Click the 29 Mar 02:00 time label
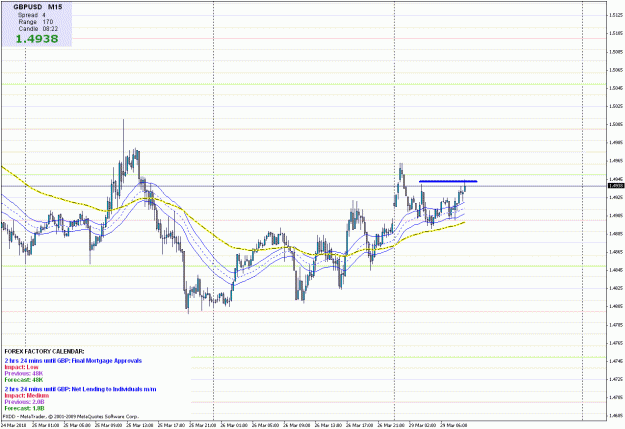The height and width of the screenshot is (429, 625). pos(423,425)
